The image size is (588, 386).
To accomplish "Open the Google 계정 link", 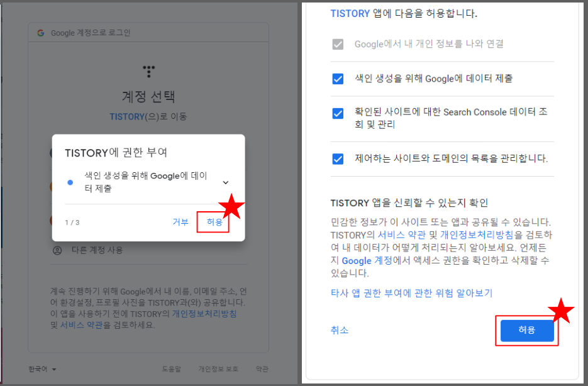I will (x=367, y=261).
